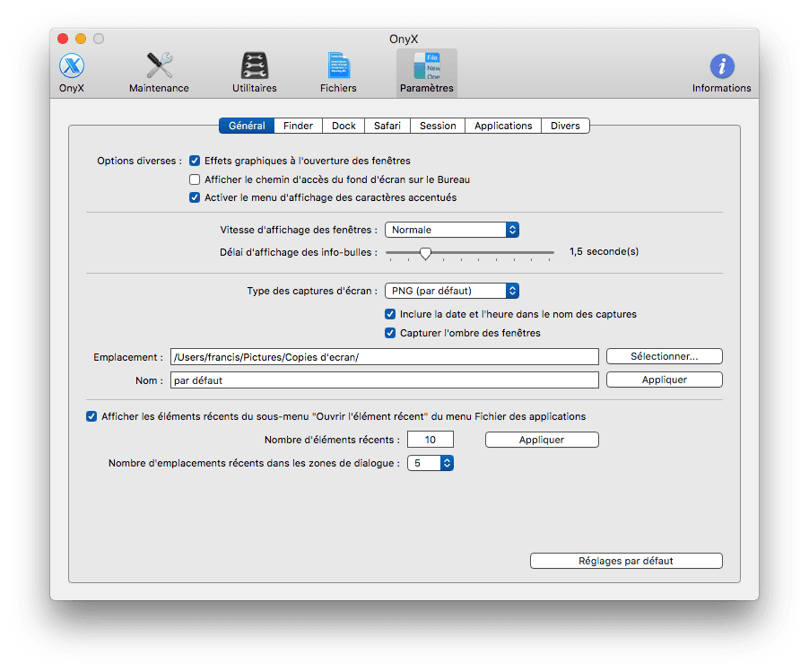809x672 pixels.
Task: Open the OnyX toolbar icon
Action: point(71,73)
